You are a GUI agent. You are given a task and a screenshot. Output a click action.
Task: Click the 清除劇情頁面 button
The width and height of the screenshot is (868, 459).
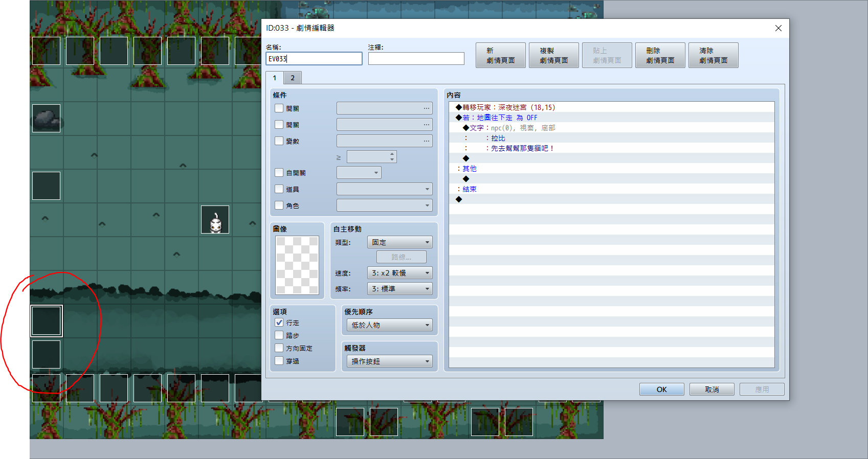714,55
